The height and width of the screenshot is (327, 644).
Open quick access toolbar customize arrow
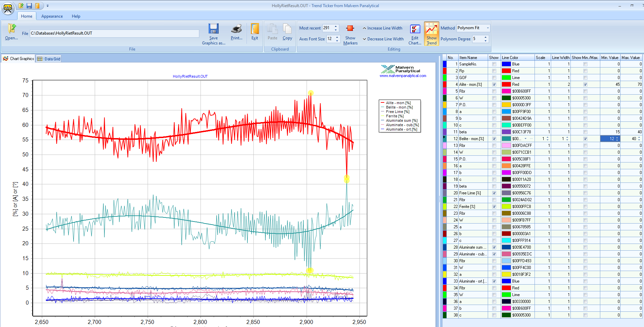(x=47, y=6)
